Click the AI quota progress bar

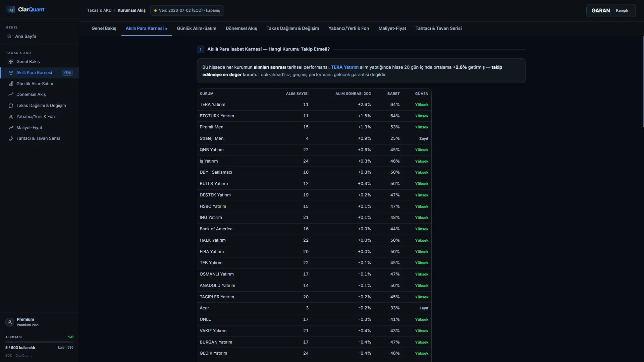coord(39,342)
